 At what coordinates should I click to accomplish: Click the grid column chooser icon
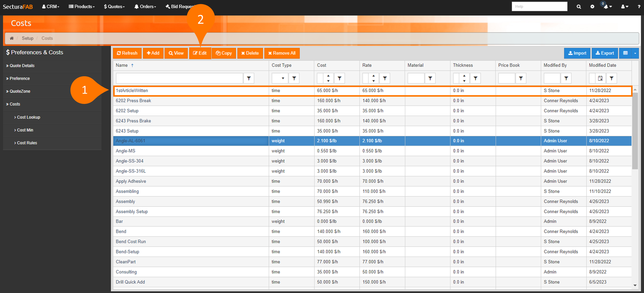pos(625,53)
